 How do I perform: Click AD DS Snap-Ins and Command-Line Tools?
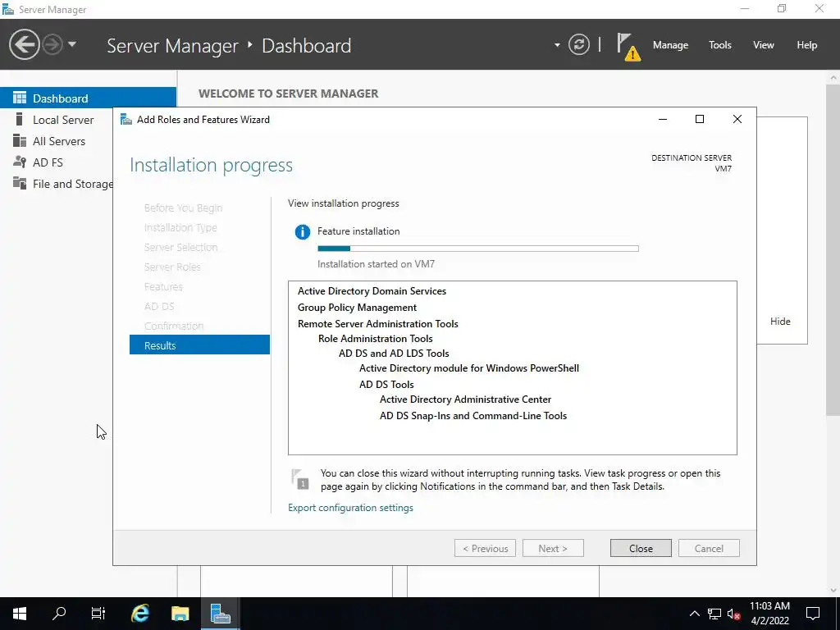tap(473, 416)
